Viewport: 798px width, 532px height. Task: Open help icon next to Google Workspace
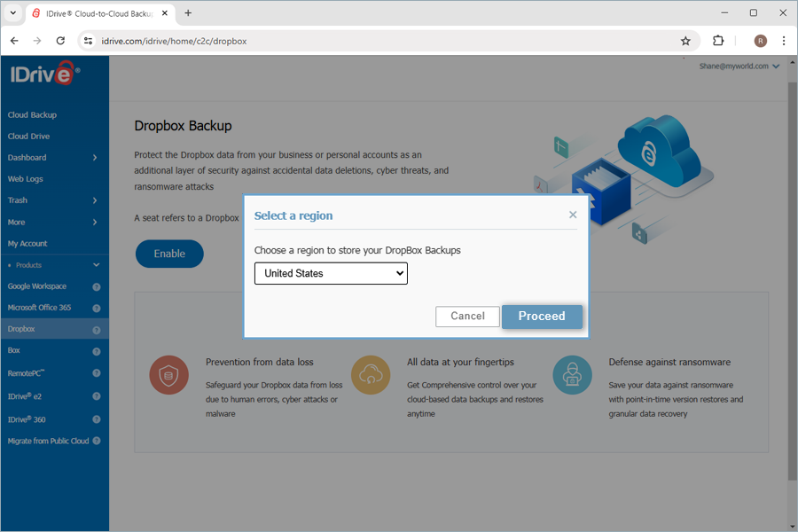(96, 286)
